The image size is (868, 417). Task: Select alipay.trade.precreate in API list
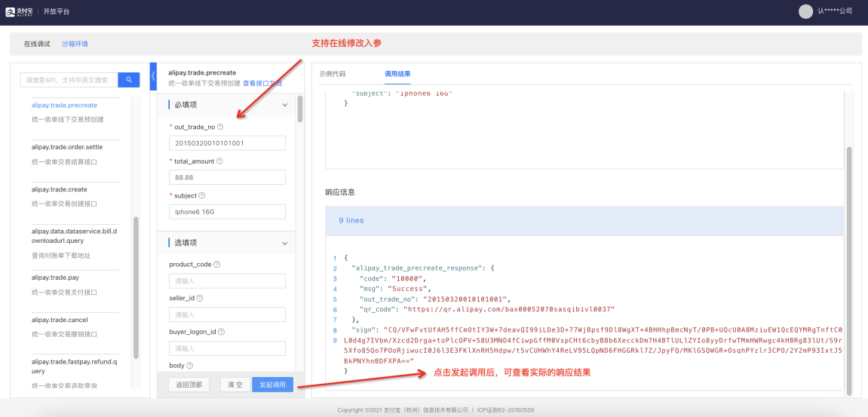pyautogui.click(x=64, y=105)
